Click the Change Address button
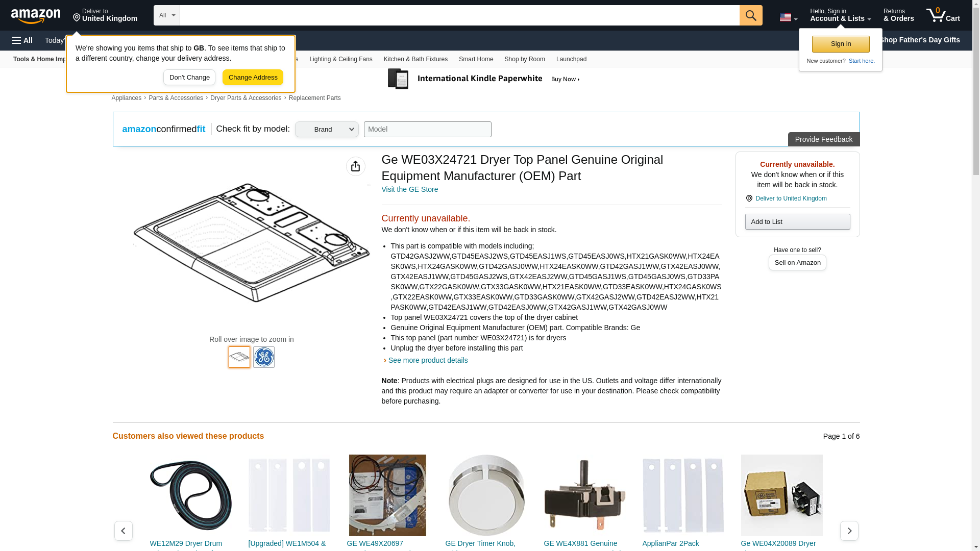This screenshot has height=551, width=980. click(x=253, y=78)
